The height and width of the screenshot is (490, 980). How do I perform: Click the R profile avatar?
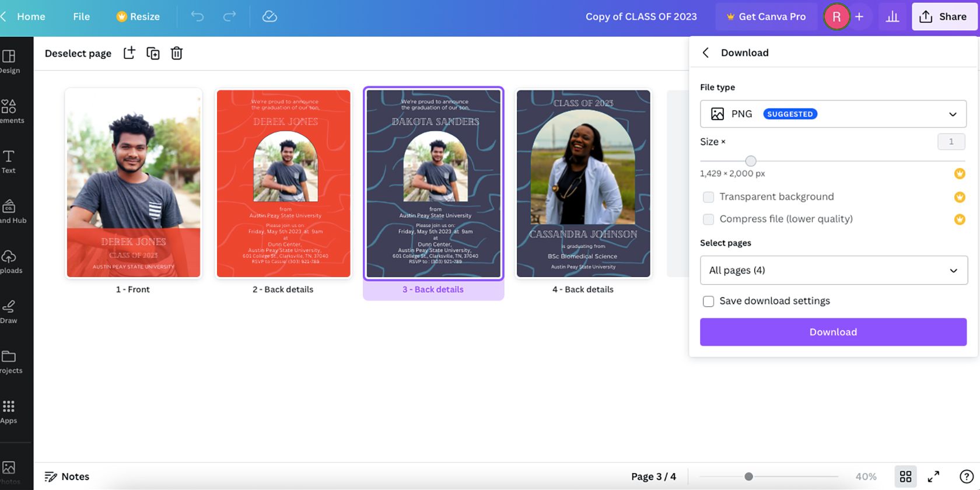[x=836, y=16]
